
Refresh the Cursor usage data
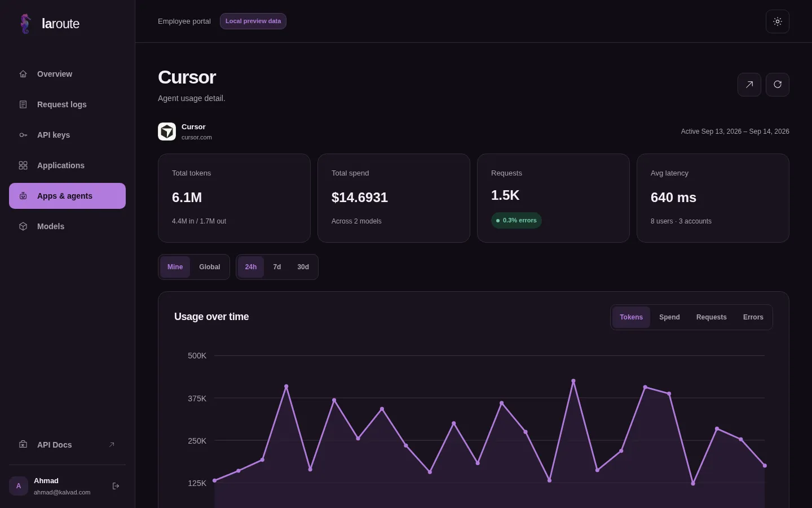(778, 85)
